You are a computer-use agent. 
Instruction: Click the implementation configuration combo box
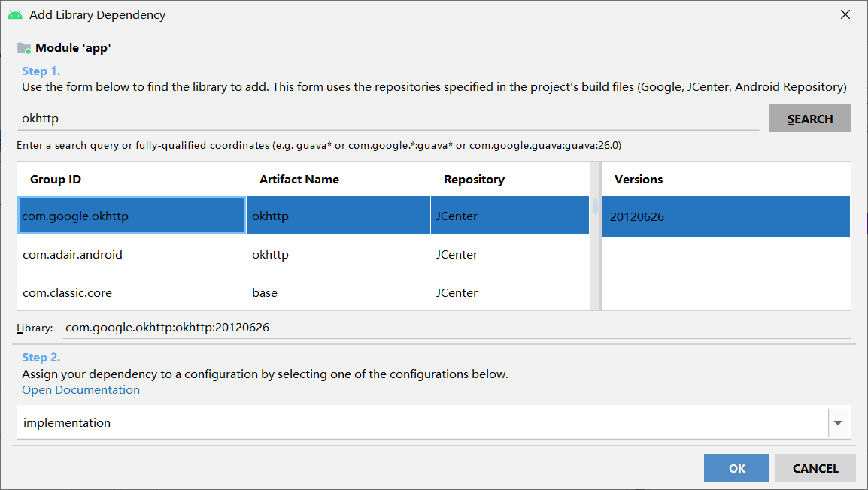pyautogui.click(x=421, y=423)
